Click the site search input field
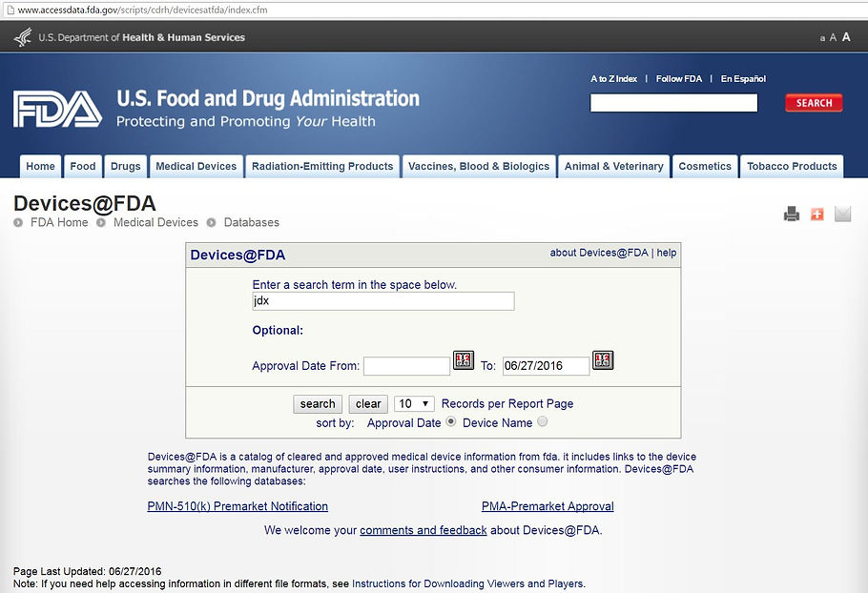This screenshot has height=593, width=868. coord(673,103)
